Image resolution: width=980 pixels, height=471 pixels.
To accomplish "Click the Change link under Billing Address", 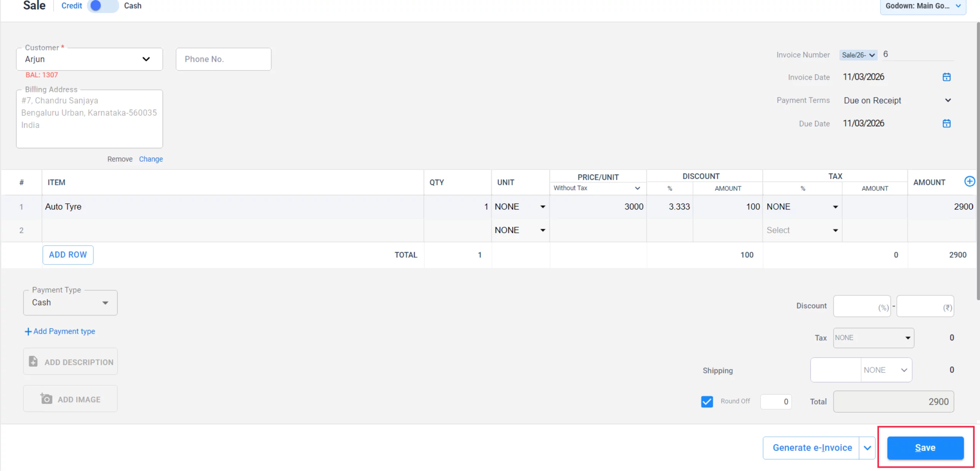I will click(151, 159).
